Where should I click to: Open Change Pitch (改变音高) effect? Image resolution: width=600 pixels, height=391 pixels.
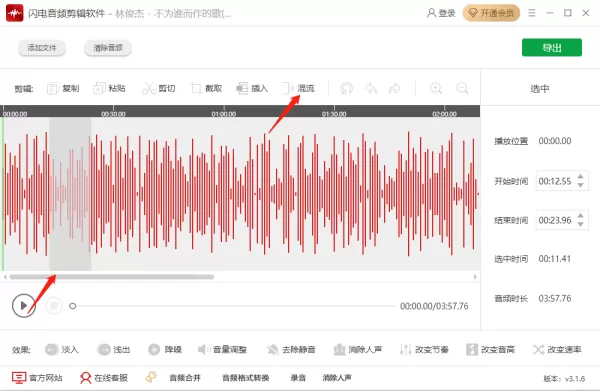click(490, 349)
